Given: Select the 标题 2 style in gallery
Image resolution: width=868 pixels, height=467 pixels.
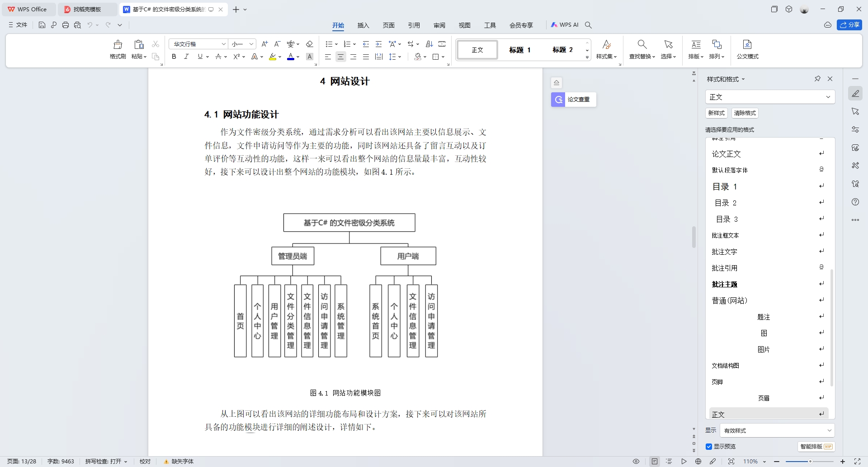Looking at the screenshot, I should coord(562,50).
